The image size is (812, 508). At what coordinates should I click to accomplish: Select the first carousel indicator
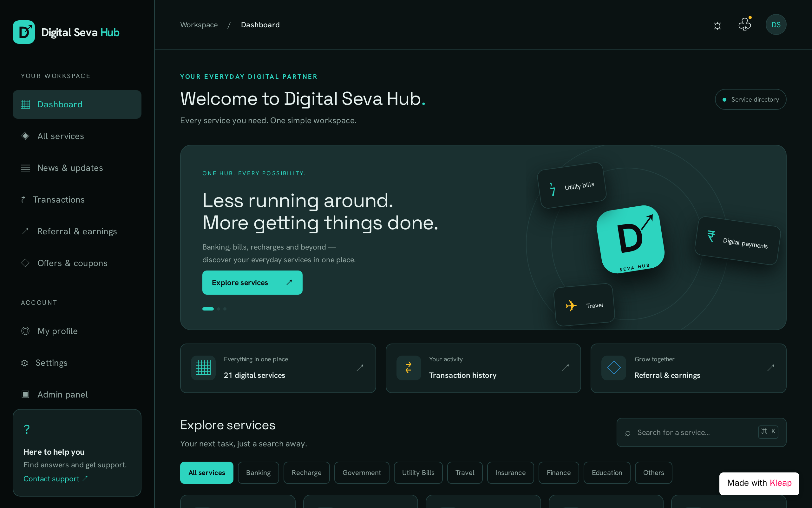tap(208, 309)
